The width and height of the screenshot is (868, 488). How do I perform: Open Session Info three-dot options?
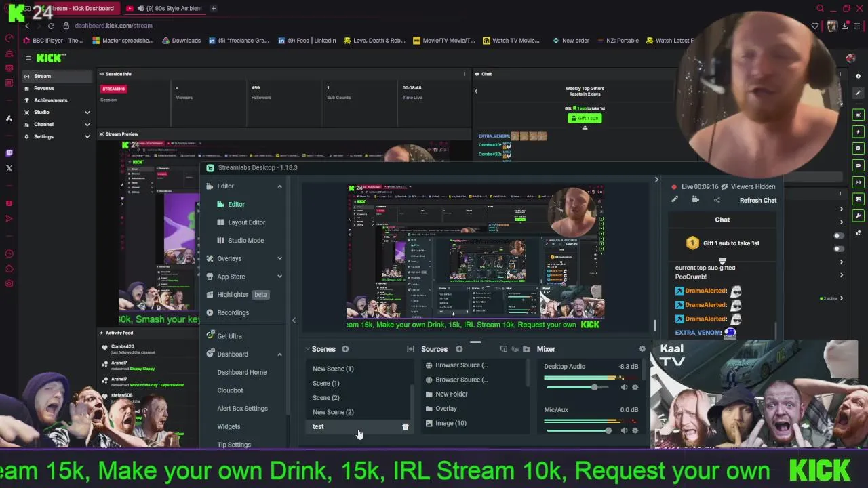[x=465, y=74]
